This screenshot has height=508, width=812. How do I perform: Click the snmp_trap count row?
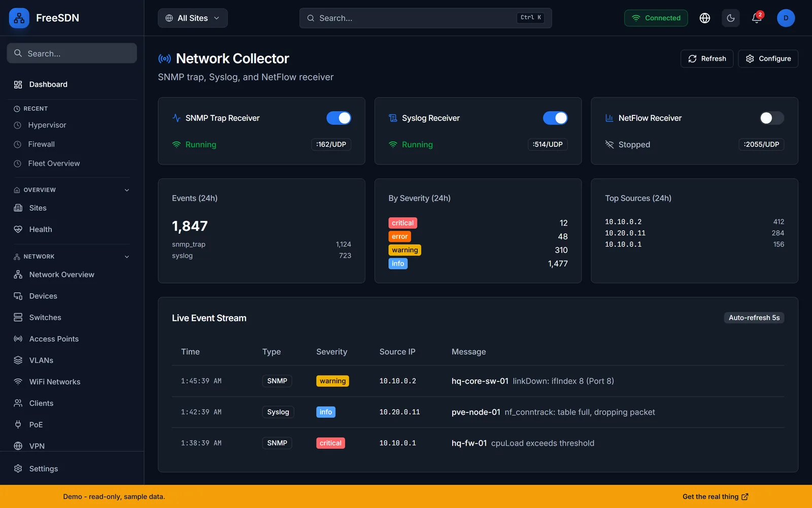[261, 244]
